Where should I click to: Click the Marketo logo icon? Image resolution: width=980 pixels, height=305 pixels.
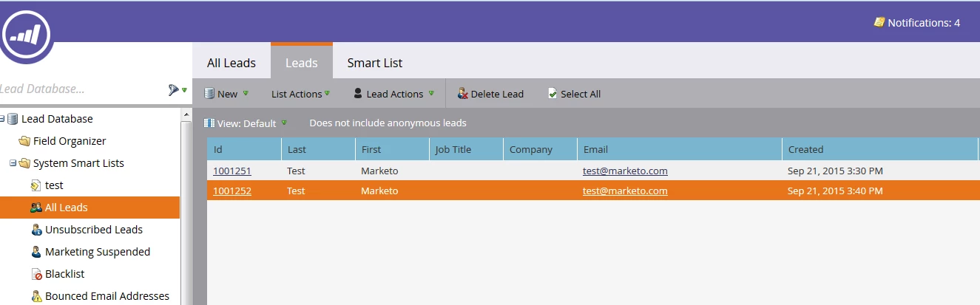26,33
